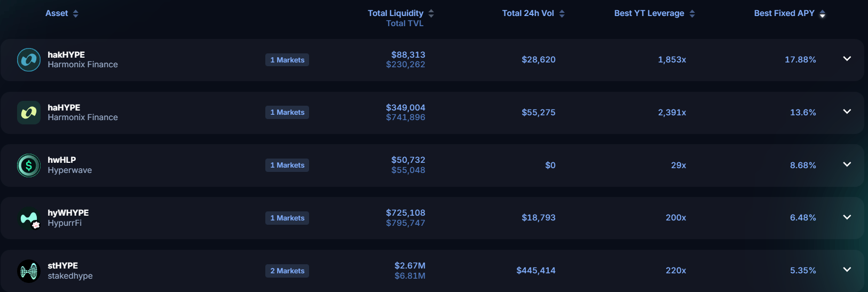
Task: Sort by Asset column arrows
Action: click(x=76, y=13)
